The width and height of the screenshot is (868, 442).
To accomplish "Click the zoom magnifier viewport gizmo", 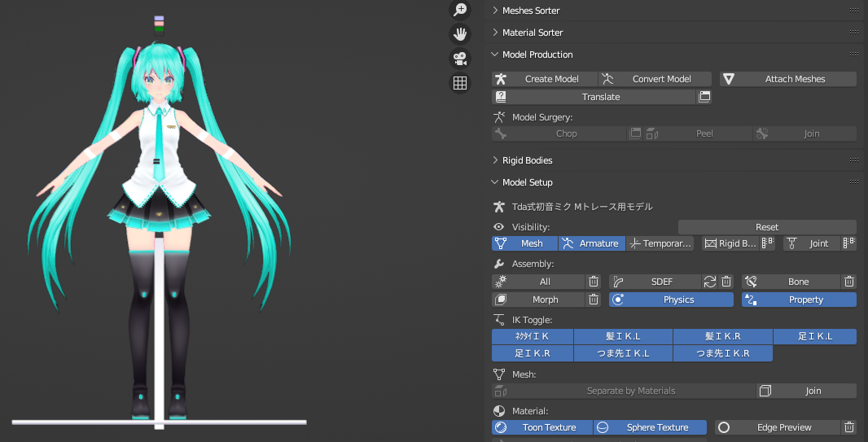I will coord(460,10).
